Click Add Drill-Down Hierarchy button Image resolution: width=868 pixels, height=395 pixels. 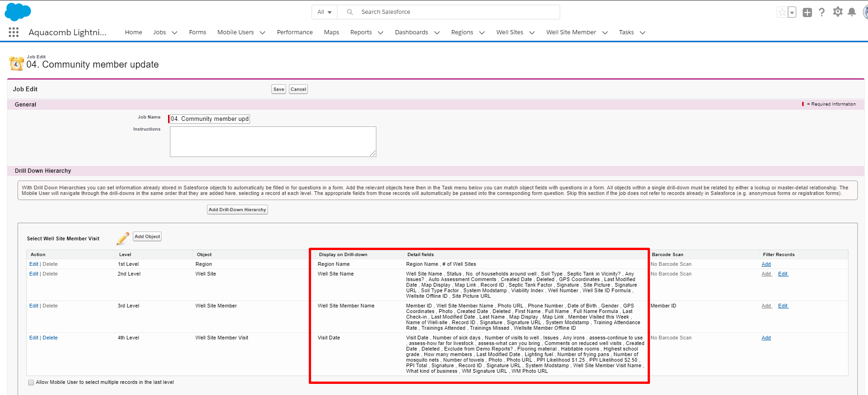click(237, 210)
